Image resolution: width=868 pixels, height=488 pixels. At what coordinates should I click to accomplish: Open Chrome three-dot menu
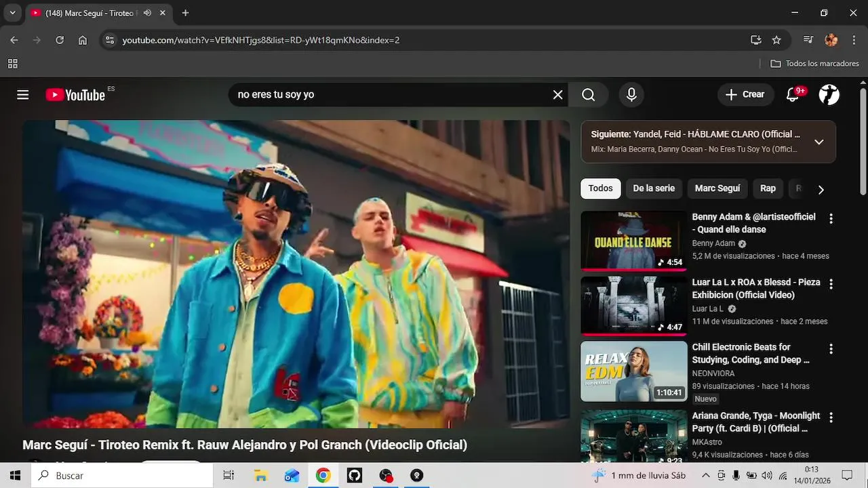tap(854, 40)
